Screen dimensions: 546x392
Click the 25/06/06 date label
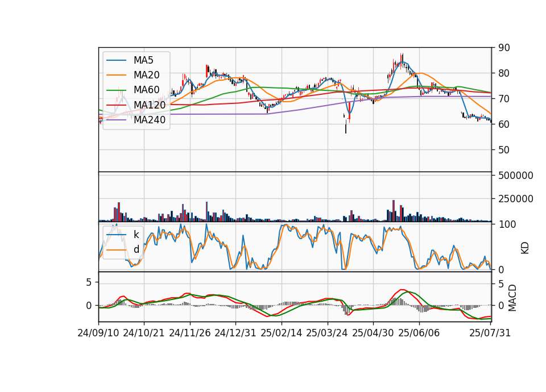[x=419, y=333]
